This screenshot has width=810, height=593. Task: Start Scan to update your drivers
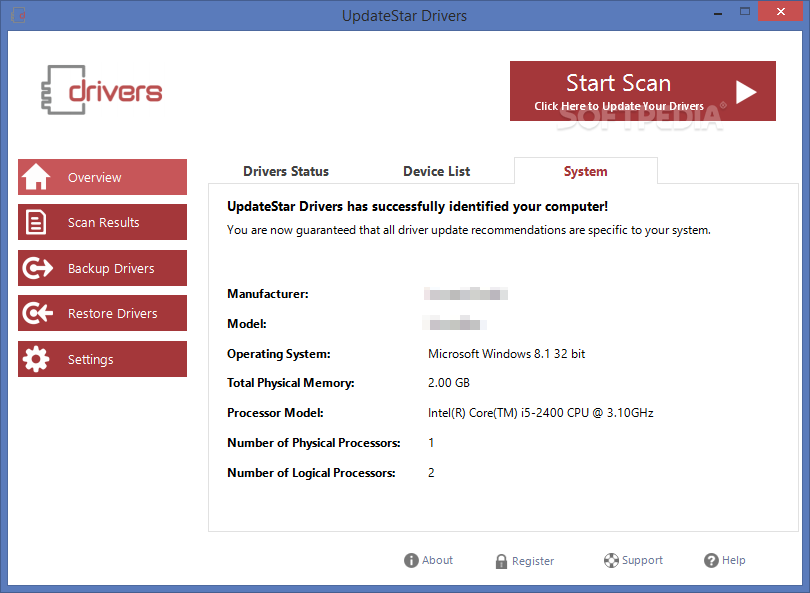[643, 91]
